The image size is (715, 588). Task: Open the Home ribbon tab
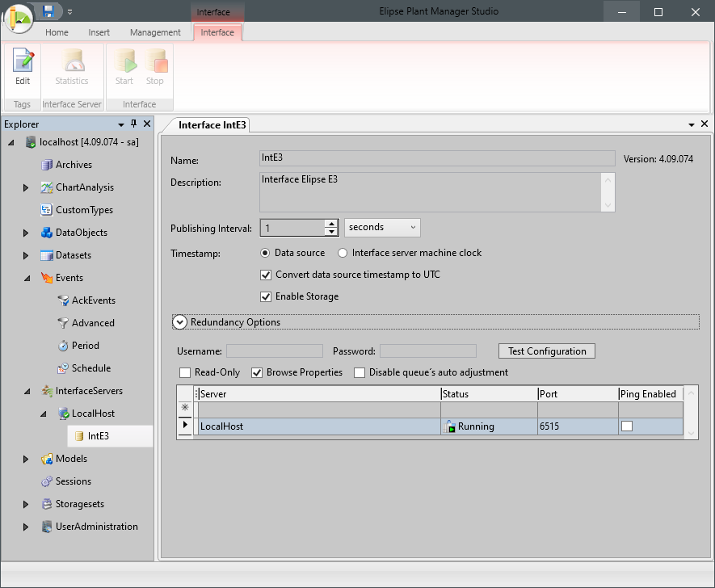pyautogui.click(x=57, y=32)
